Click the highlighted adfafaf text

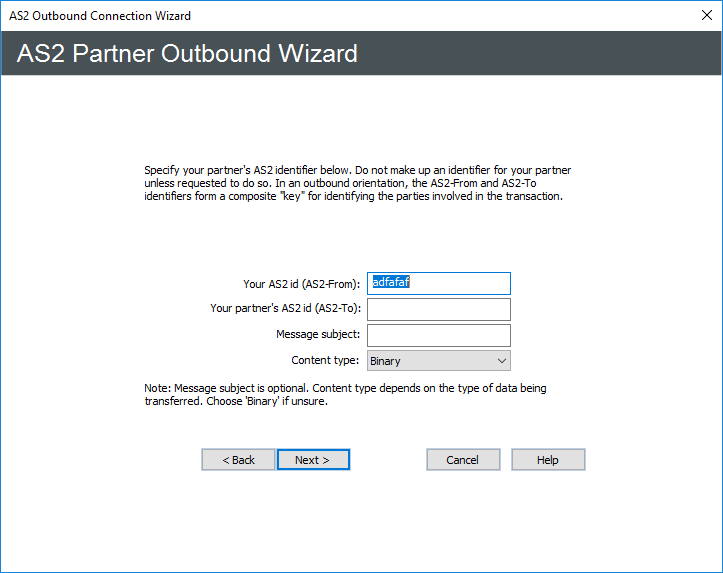pos(390,283)
